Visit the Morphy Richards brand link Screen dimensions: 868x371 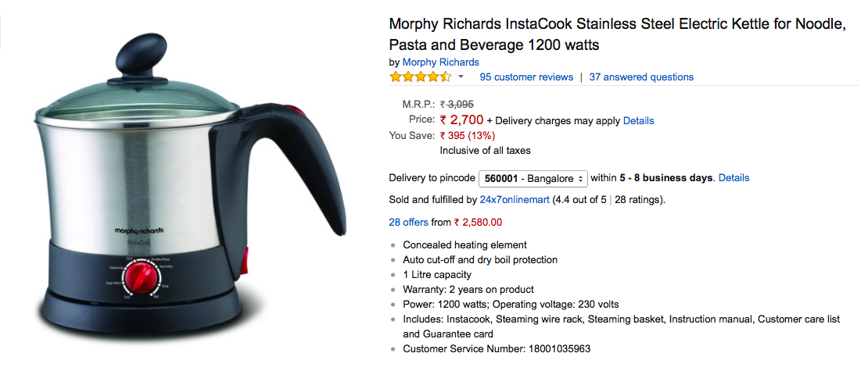click(440, 62)
